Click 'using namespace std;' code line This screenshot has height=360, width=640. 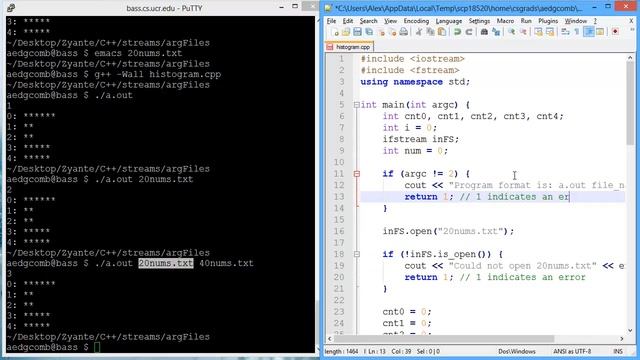[415, 82]
